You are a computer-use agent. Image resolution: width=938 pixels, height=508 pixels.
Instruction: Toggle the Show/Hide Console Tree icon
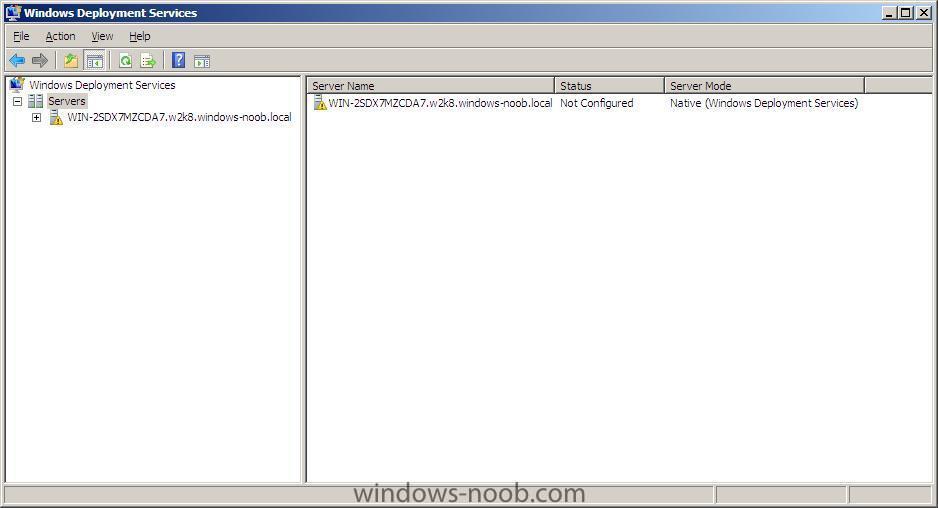tap(95, 60)
